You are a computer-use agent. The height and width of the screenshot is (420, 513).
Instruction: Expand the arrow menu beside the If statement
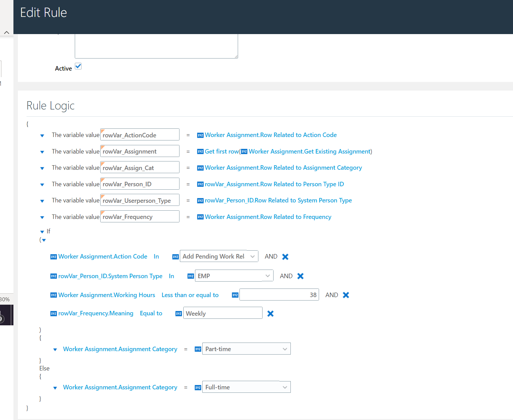(42, 232)
